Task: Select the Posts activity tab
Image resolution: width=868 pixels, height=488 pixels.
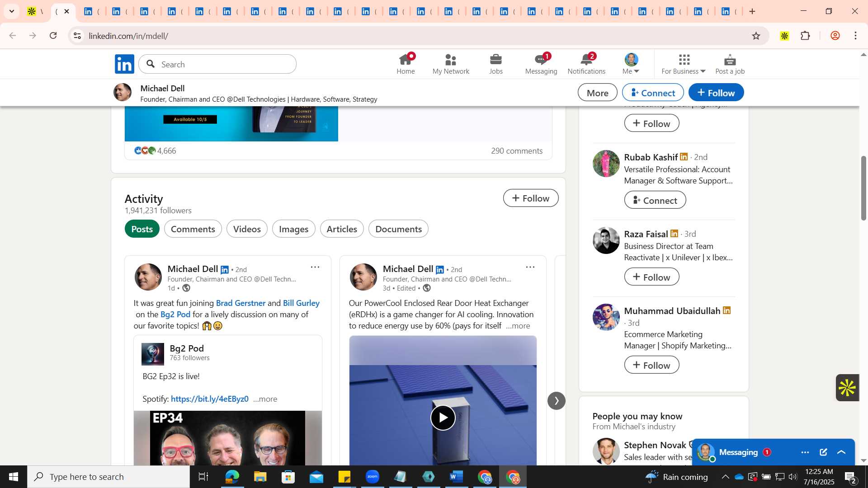Action: point(142,229)
